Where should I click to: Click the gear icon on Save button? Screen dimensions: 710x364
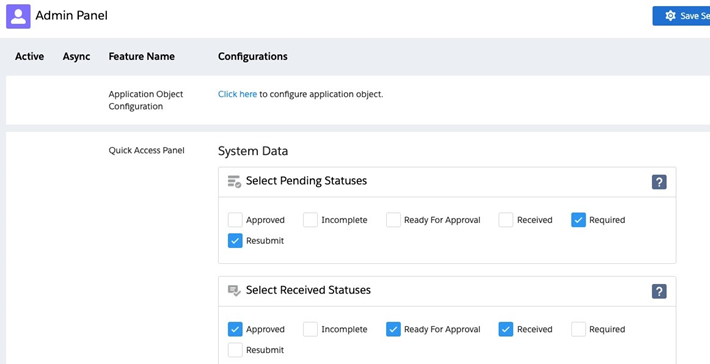(671, 16)
